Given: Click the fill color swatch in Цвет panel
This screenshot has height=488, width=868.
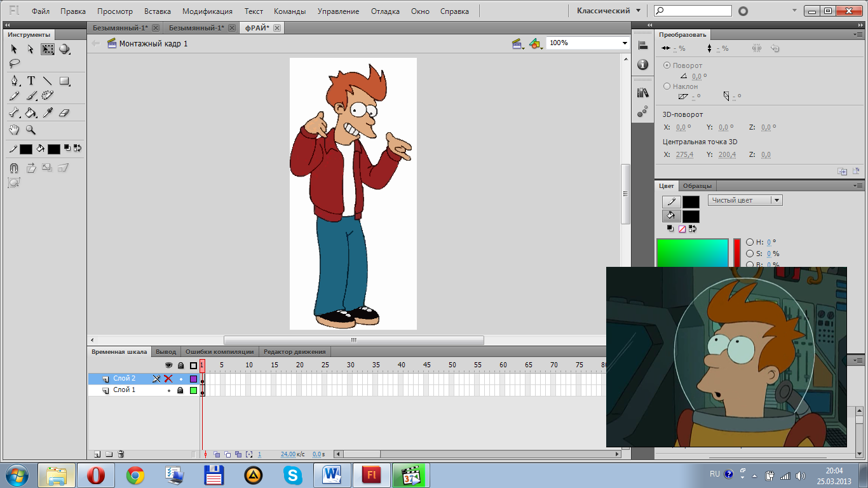Looking at the screenshot, I should (691, 216).
